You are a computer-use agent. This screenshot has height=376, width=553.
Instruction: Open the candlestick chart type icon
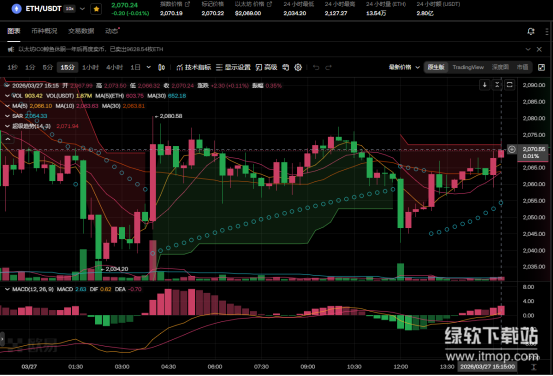[162, 67]
